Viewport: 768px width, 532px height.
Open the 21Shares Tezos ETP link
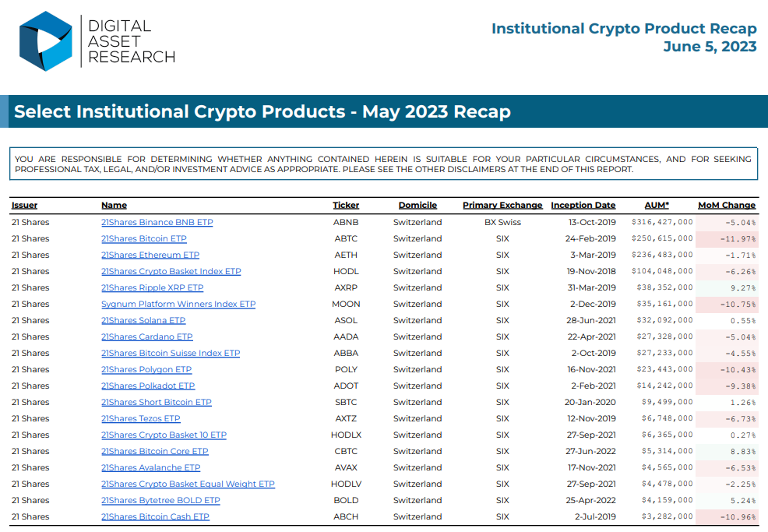coord(140,418)
